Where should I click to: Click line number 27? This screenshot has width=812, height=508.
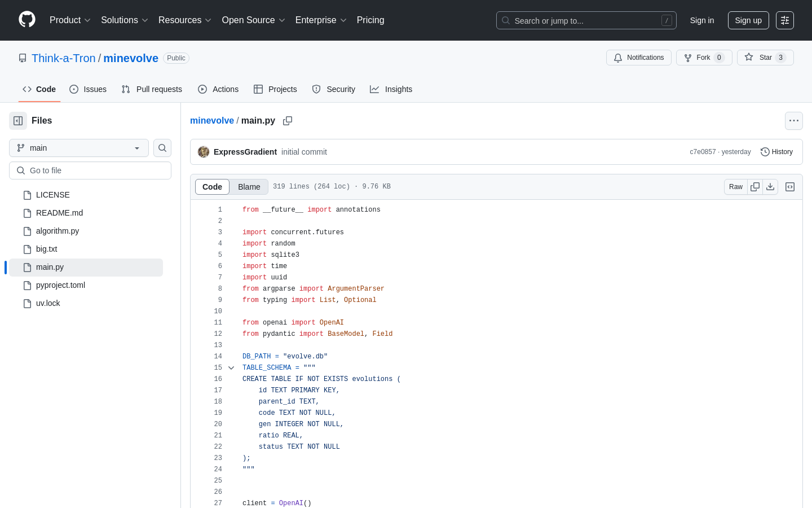[218, 503]
